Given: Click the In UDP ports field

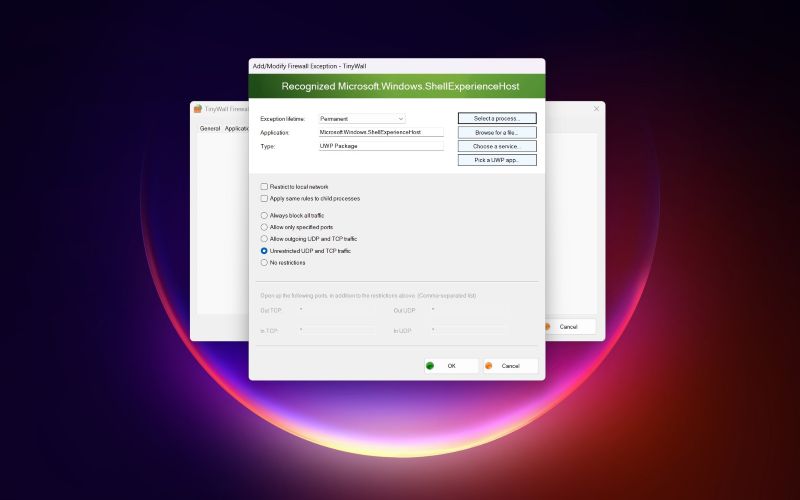Looking at the screenshot, I should click(x=468, y=331).
